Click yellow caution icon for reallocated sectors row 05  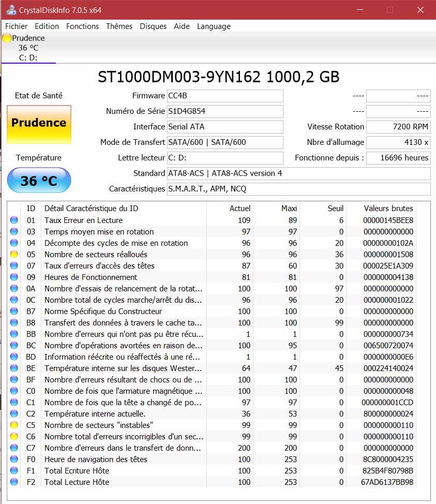point(14,255)
